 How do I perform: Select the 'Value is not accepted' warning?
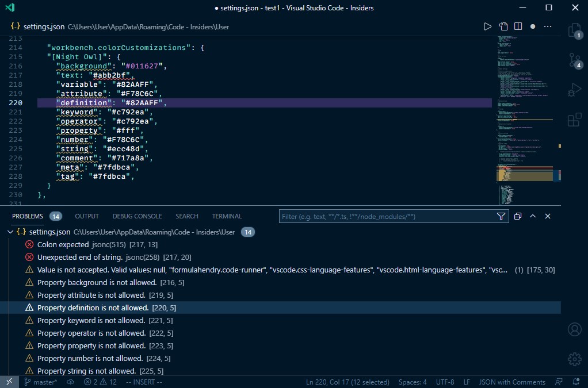[x=281, y=270]
